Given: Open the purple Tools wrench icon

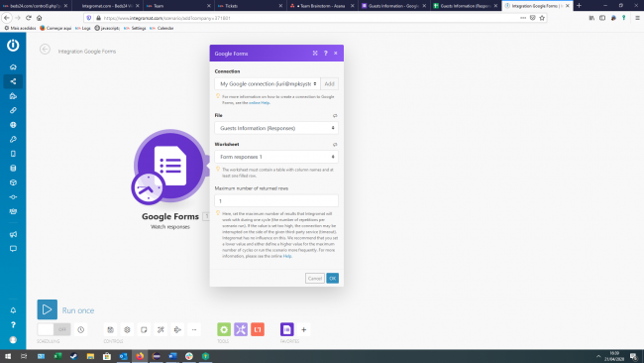Looking at the screenshot, I should click(x=241, y=329).
